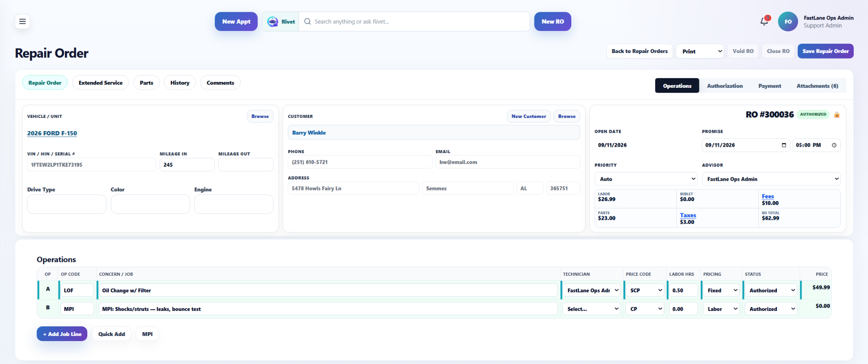The width and height of the screenshot is (868, 364).
Task: Open the Payment tab
Action: [770, 86]
